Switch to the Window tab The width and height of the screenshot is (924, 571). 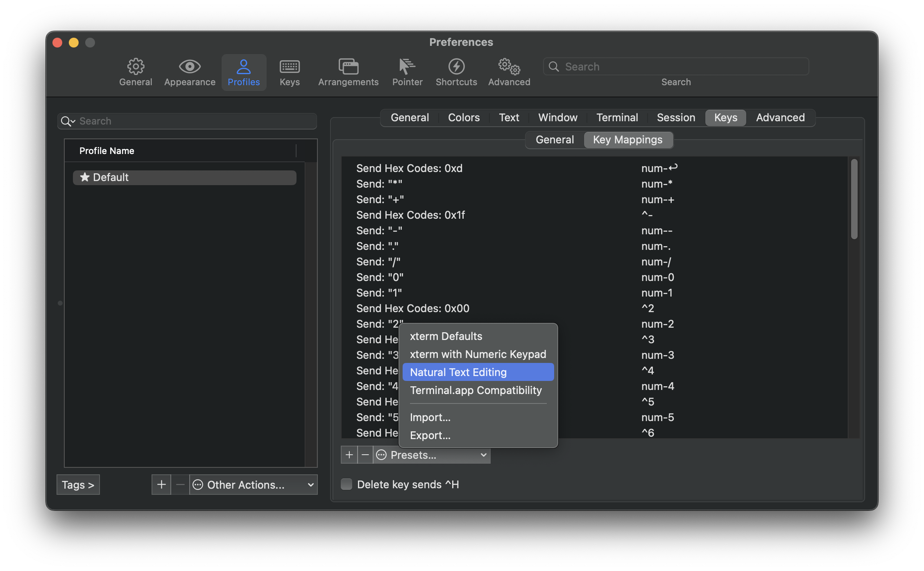558,118
